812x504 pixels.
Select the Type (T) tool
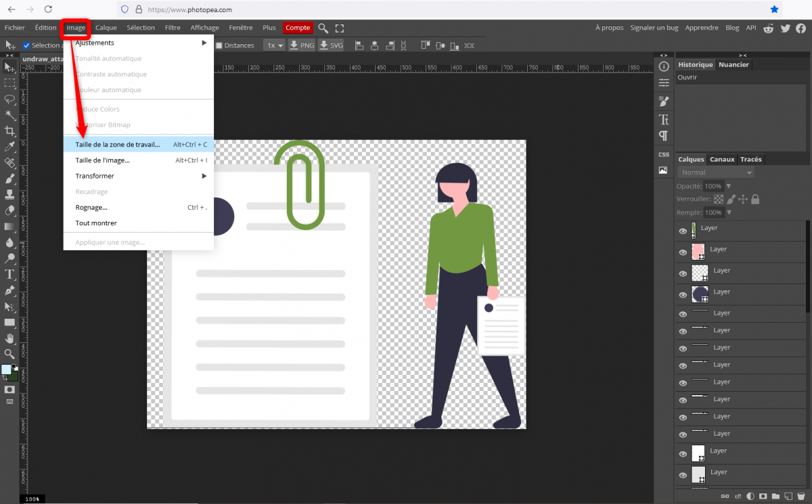[x=9, y=274]
